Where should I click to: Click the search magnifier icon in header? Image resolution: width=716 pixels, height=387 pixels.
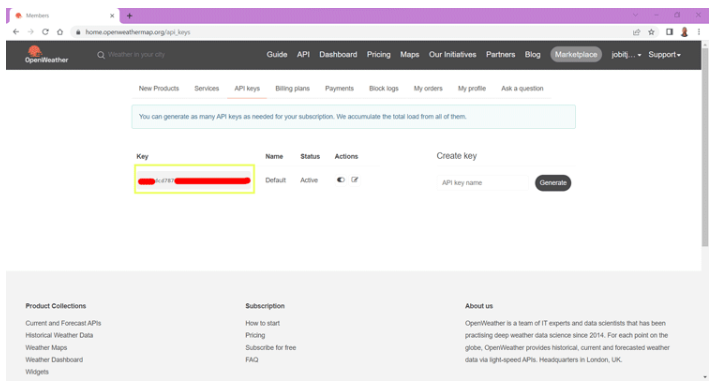[101, 55]
